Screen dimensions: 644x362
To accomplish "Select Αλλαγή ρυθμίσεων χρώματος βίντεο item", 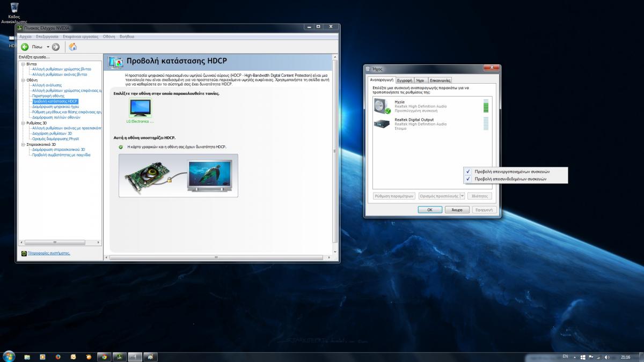I will [62, 69].
